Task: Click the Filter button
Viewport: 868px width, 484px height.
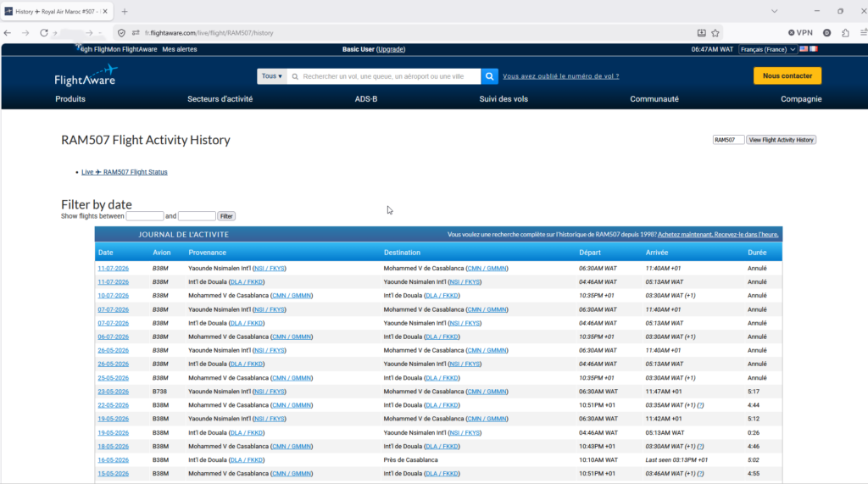Action: pos(225,216)
